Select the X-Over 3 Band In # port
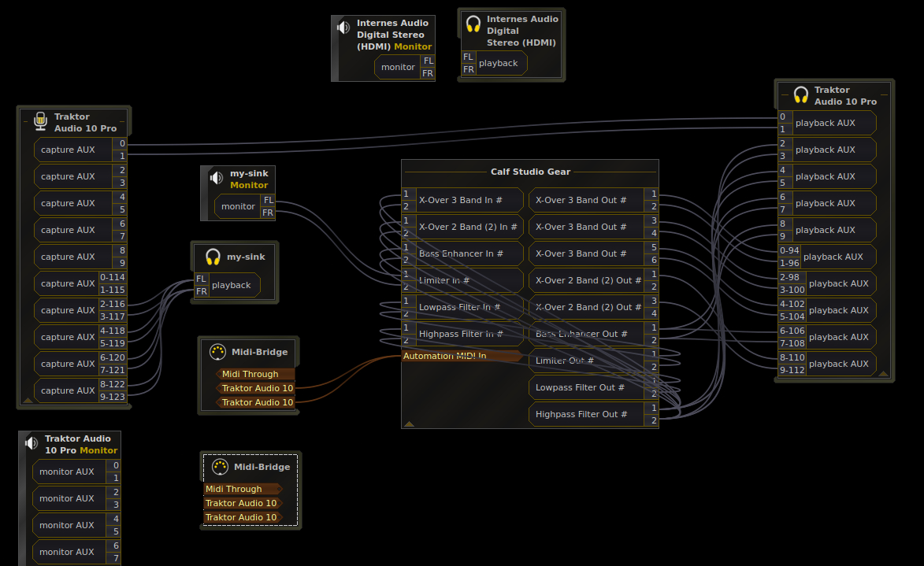 [x=462, y=200]
